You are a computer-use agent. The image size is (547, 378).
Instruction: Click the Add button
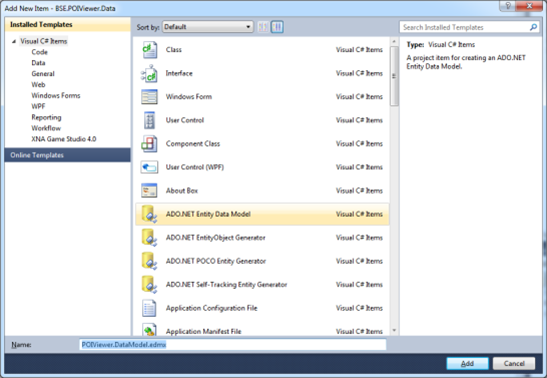tap(467, 363)
